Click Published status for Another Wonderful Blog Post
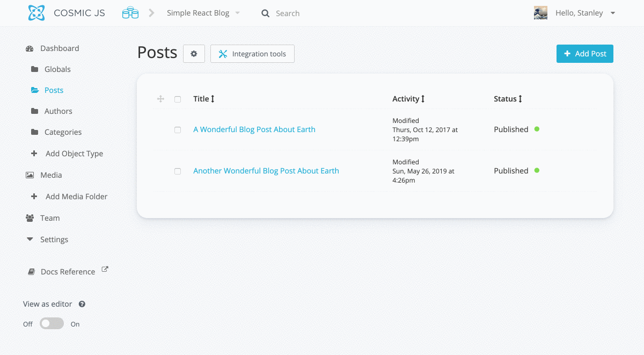Screen dimensions: 644x355 pyautogui.click(x=511, y=171)
